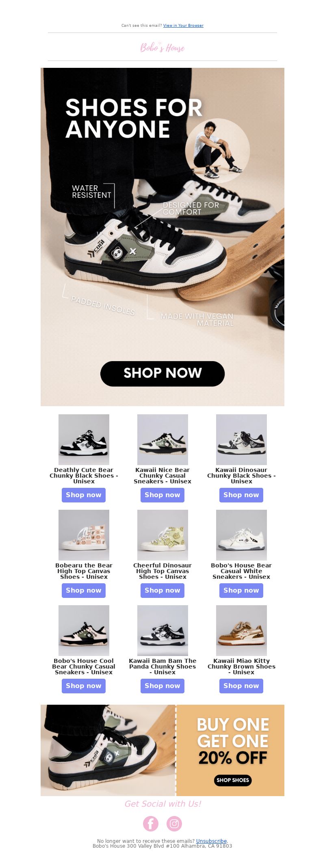Screen dimensions: 325x868
Task: Shop now for Bobo's House Bear White Sneakers
Action: point(241,591)
